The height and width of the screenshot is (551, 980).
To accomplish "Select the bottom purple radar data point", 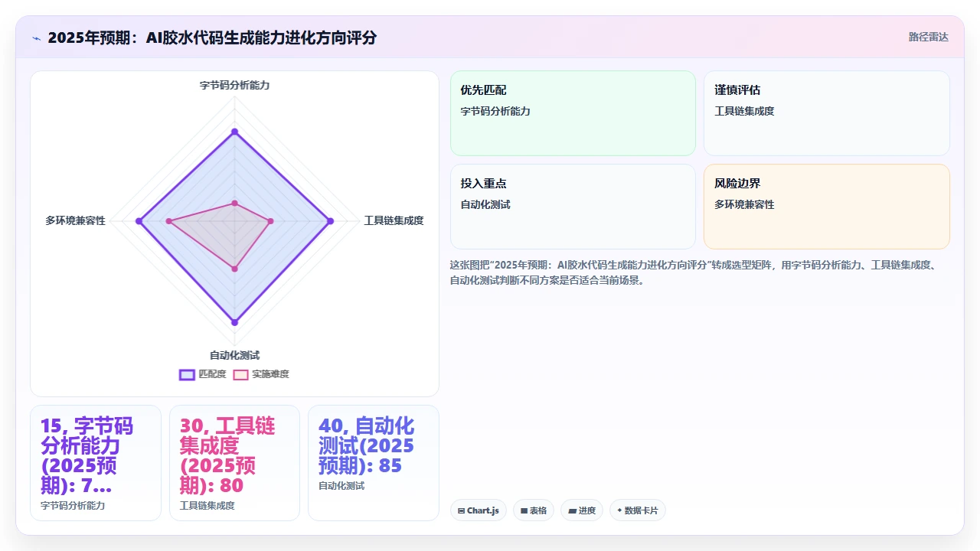I will click(x=235, y=322).
